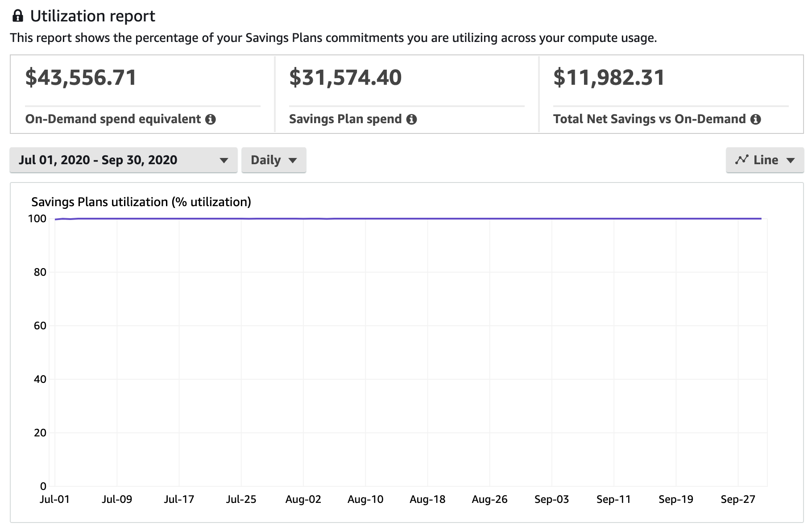Click the Aug-18 x-axis label

(427, 499)
